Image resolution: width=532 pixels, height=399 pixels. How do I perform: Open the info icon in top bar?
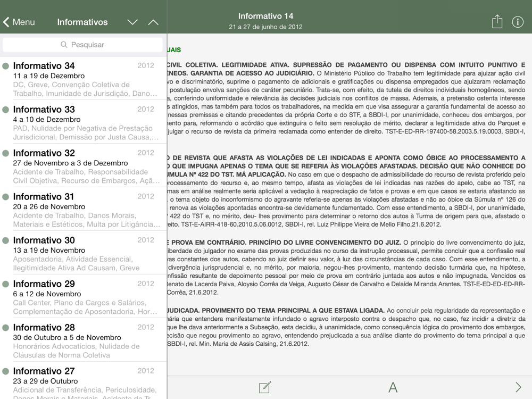point(518,22)
